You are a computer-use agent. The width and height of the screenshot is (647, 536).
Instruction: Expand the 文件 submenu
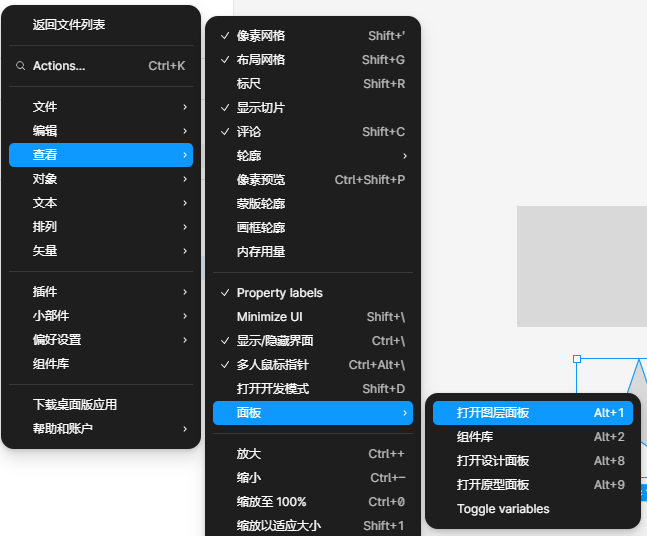101,107
